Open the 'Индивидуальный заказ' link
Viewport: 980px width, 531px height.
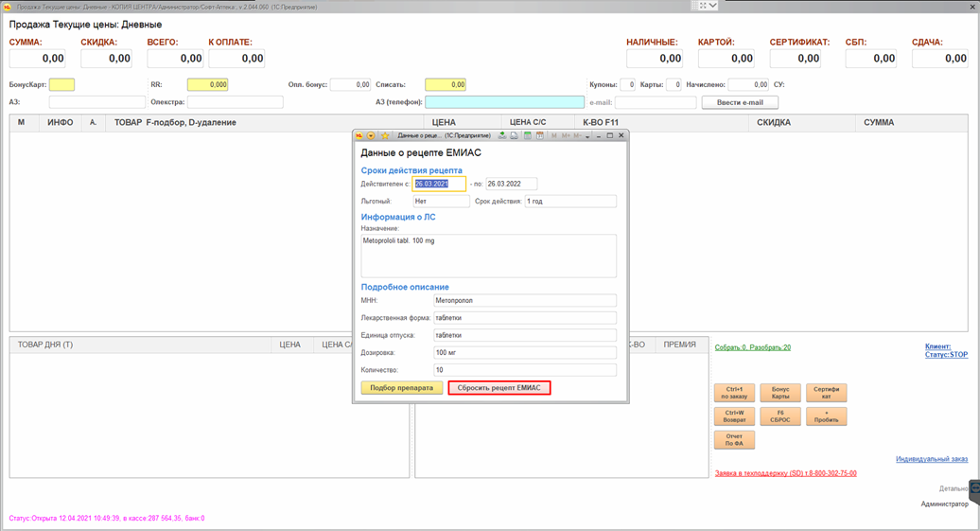[x=932, y=459]
